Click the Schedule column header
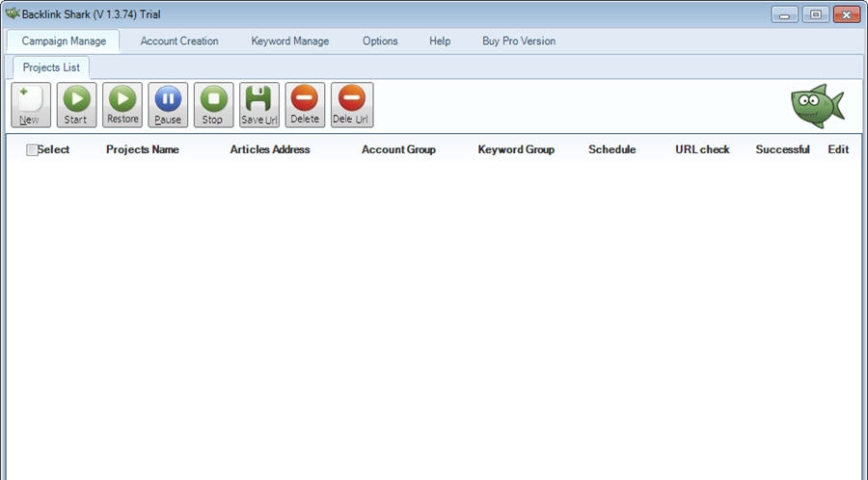 [611, 149]
